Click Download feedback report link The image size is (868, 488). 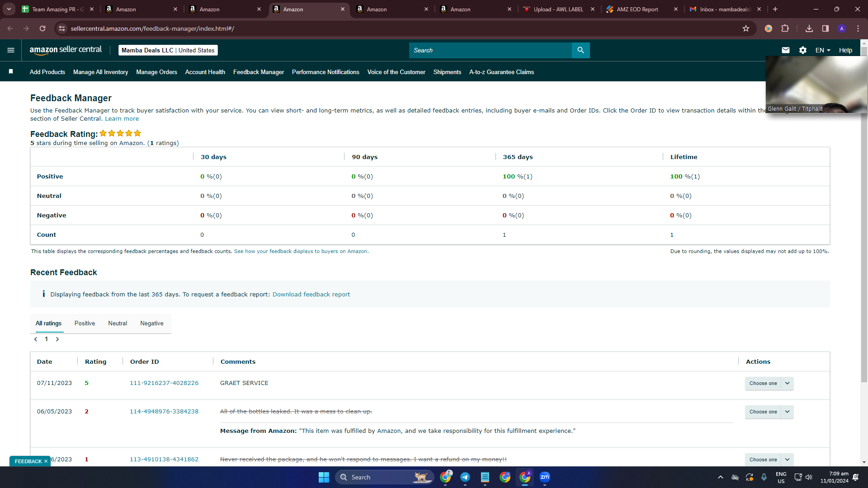coord(311,295)
